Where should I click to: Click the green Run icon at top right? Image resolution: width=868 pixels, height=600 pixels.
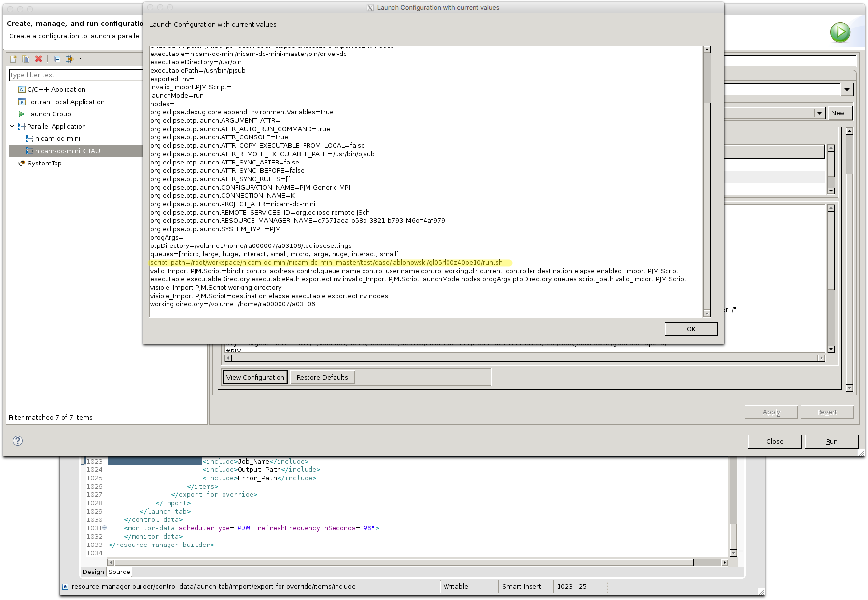click(x=840, y=32)
